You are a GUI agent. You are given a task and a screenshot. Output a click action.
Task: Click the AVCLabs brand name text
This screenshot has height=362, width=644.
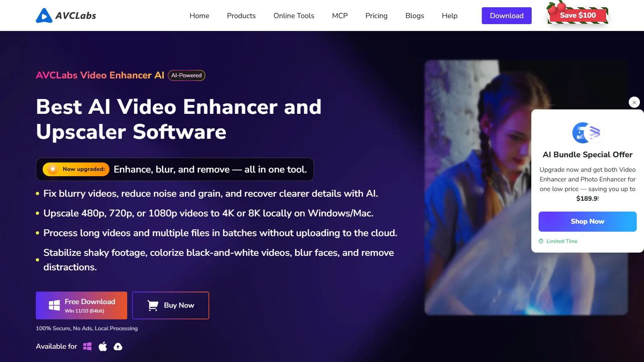76,16
